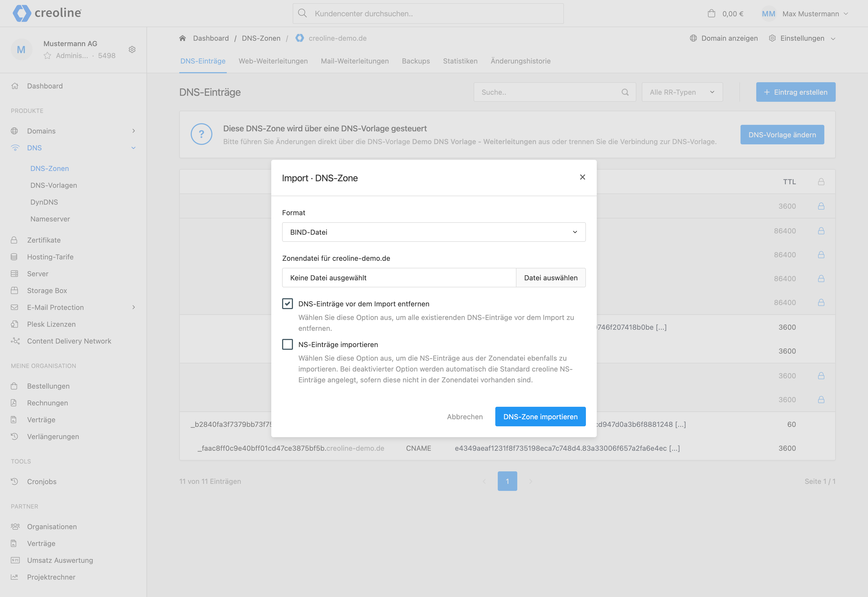Image resolution: width=868 pixels, height=597 pixels.
Task: Click the Content Delivery Network icon
Action: [15, 341]
